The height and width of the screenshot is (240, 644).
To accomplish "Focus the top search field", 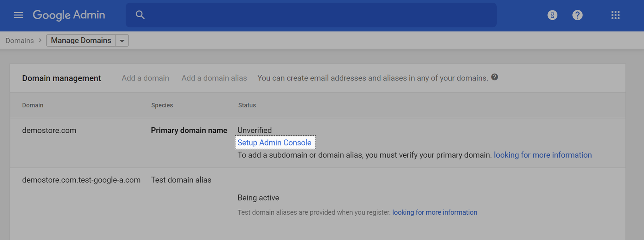I will tap(311, 15).
